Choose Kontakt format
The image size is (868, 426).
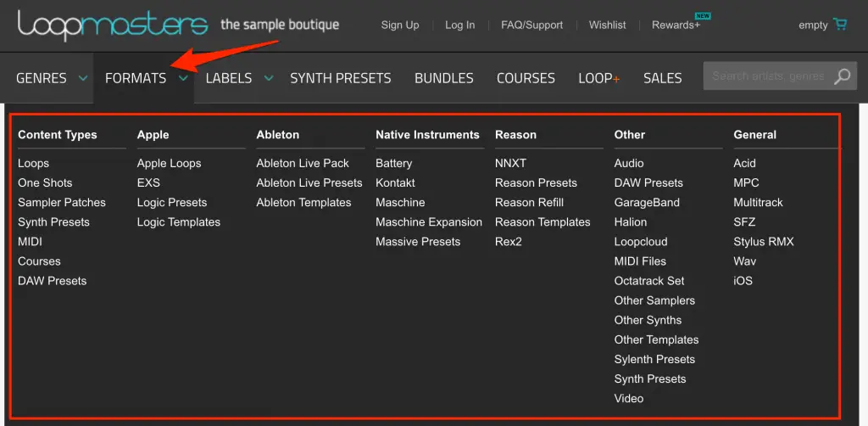(395, 182)
